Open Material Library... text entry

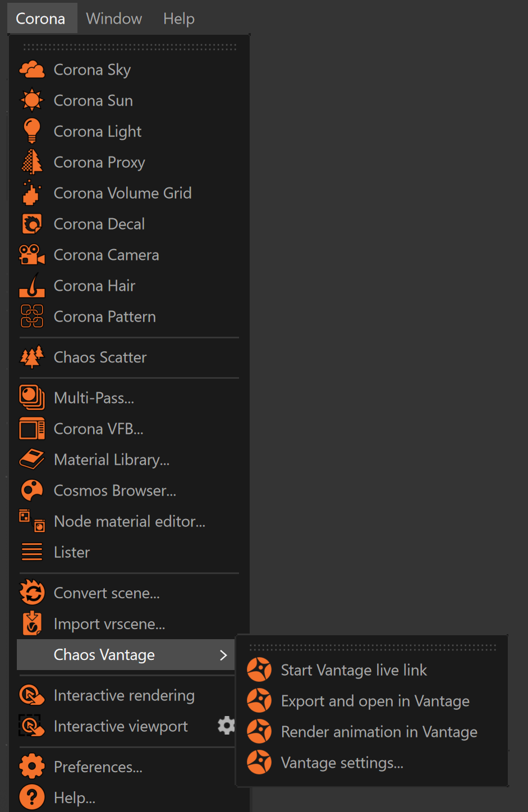click(112, 460)
